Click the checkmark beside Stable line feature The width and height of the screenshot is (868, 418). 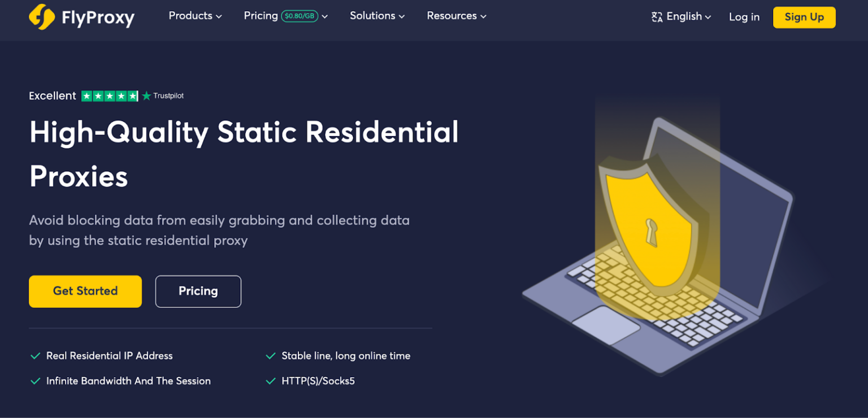[x=270, y=356]
